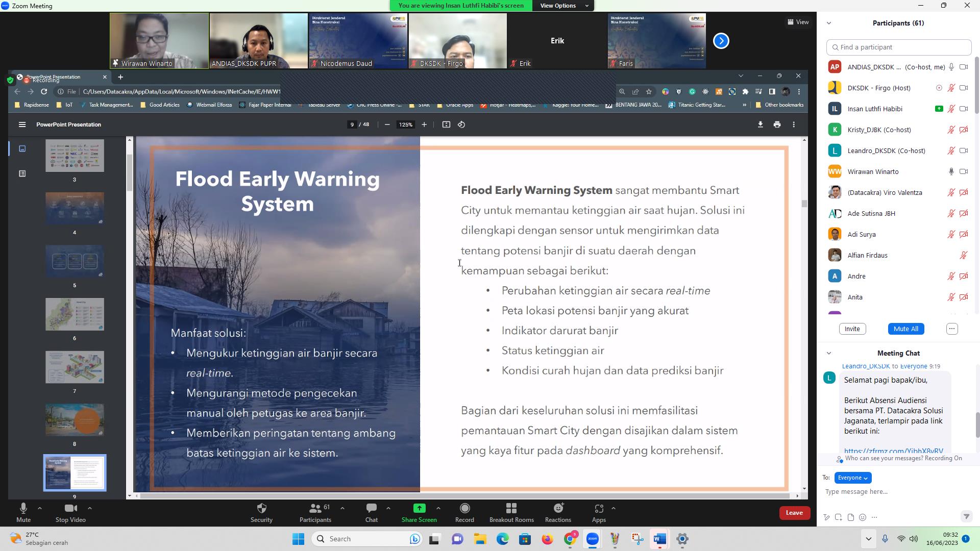
Task: Click the attendance link in chat
Action: [x=892, y=451]
